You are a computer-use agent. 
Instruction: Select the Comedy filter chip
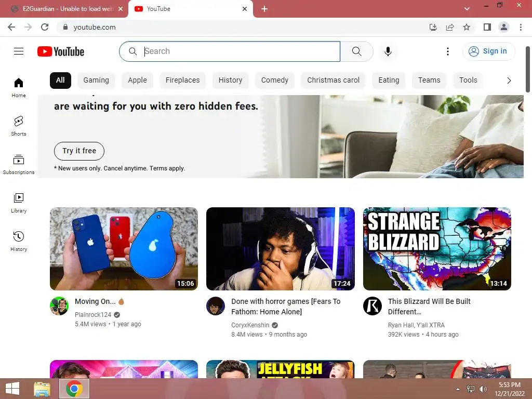275,81
